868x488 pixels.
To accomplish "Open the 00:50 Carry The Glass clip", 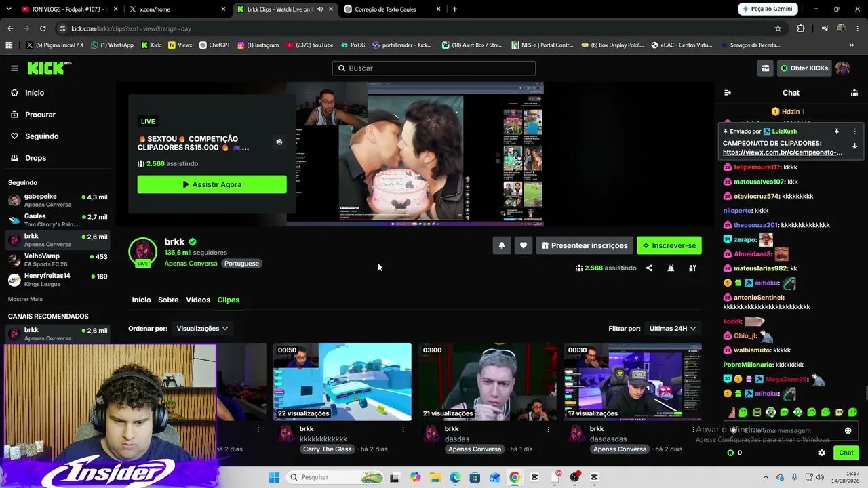I will tap(342, 382).
